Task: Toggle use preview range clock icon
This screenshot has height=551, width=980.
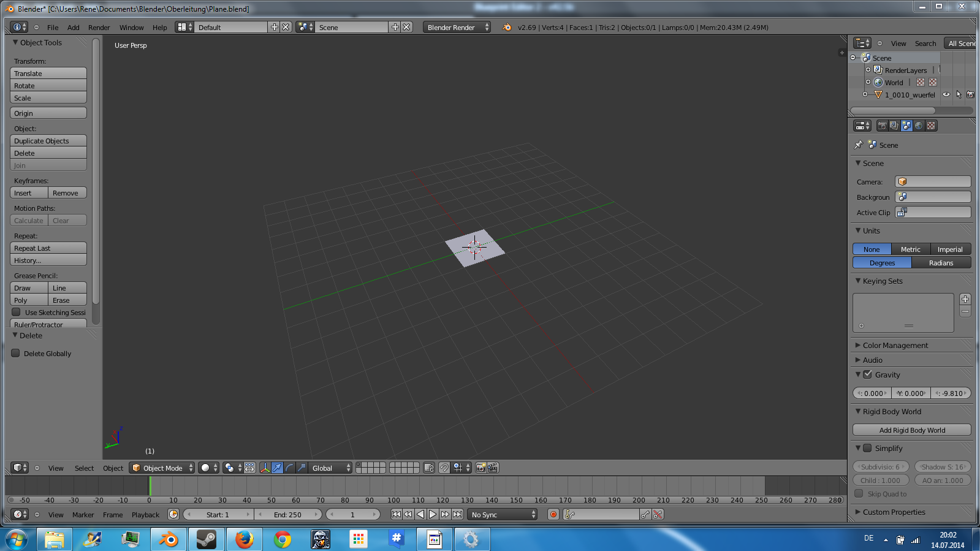Action: [173, 514]
